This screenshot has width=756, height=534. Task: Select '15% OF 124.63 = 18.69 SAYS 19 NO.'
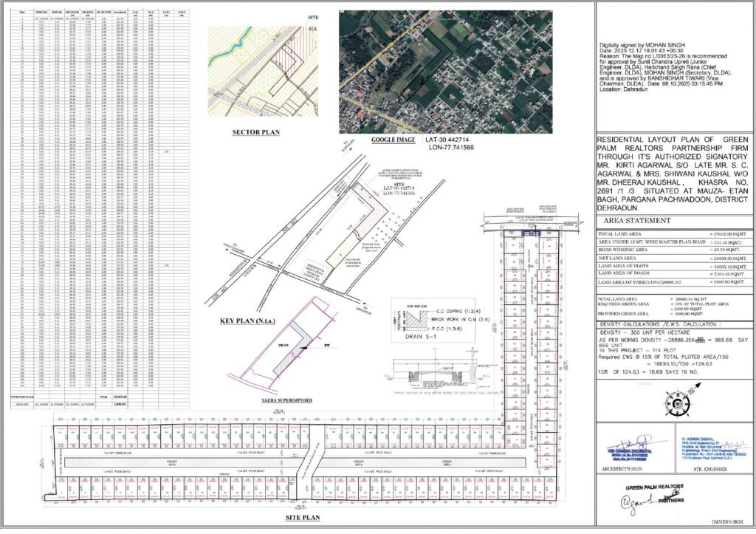[x=647, y=372]
